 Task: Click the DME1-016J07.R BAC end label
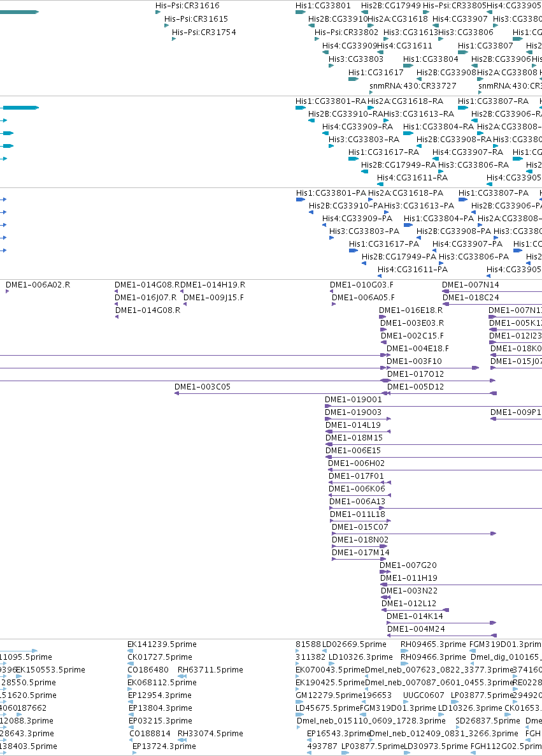pyautogui.click(x=145, y=298)
